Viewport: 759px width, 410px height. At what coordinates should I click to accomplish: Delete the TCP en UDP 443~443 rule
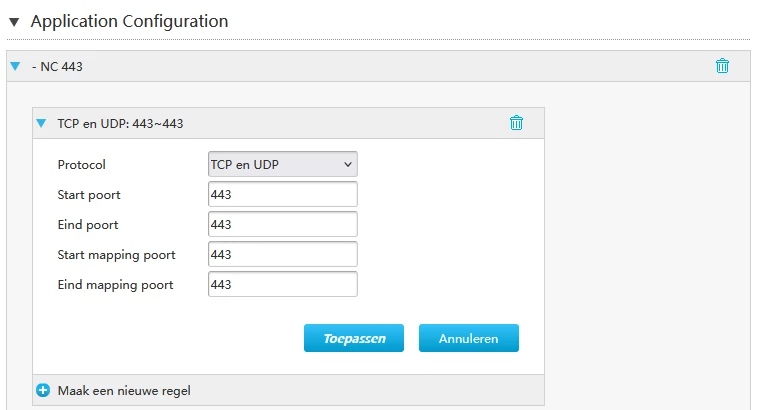point(516,123)
